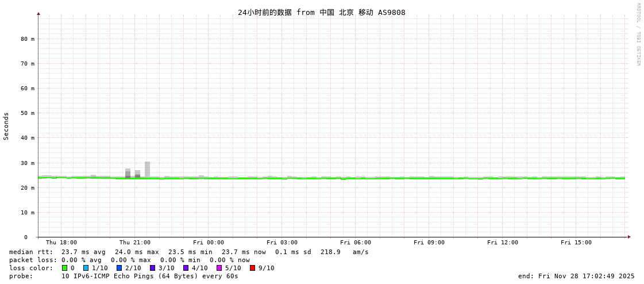Click the magenta 5/10 loss swatch
Screen dimensions: 644x284
[x=219, y=268]
